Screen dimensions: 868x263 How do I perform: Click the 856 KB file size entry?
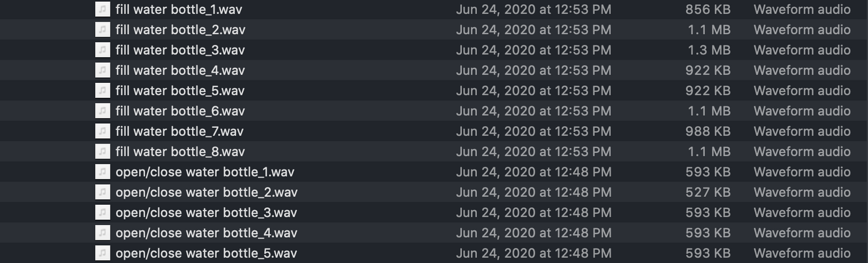point(708,10)
